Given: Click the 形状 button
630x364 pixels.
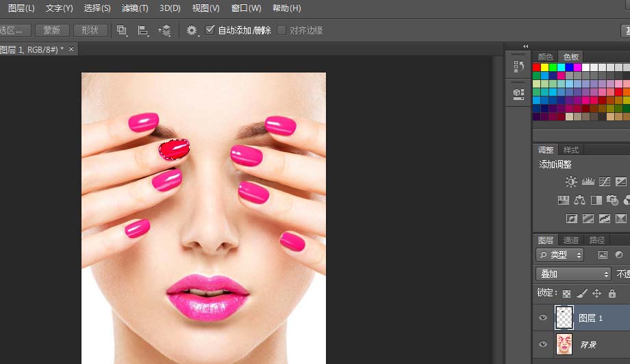Looking at the screenshot, I should point(90,31).
